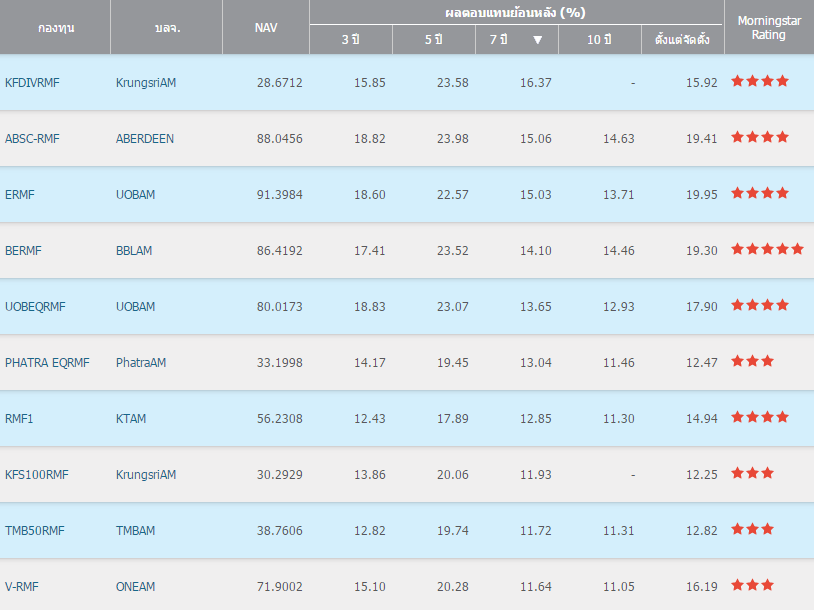Click the Morningstar Rating column header
The image size is (814, 610).
[768, 27]
